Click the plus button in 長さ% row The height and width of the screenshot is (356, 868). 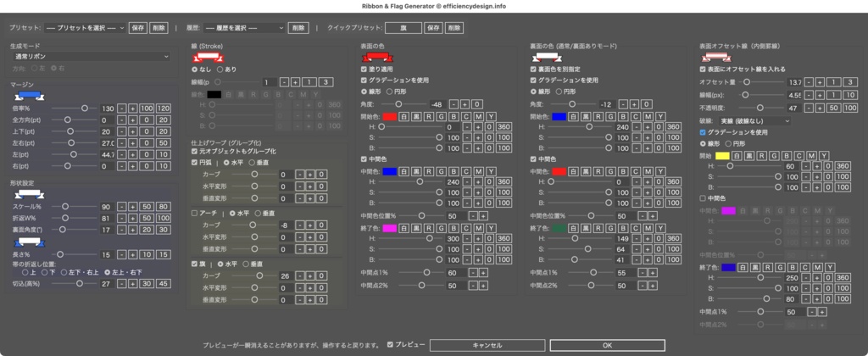133,254
